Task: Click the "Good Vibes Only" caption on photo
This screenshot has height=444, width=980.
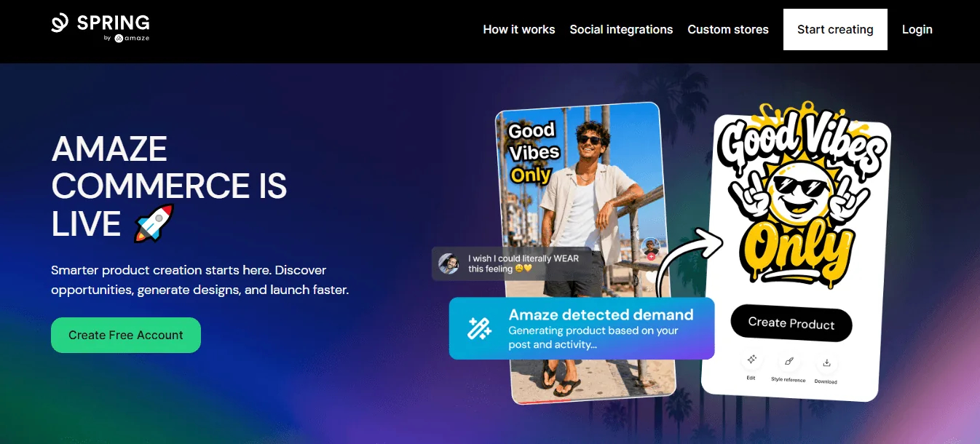Action: [534, 152]
